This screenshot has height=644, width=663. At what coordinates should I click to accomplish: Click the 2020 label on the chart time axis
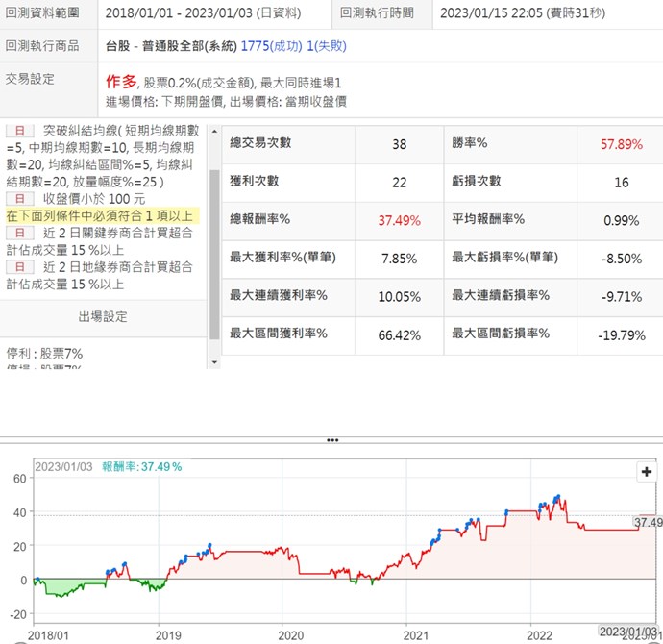pyautogui.click(x=290, y=635)
